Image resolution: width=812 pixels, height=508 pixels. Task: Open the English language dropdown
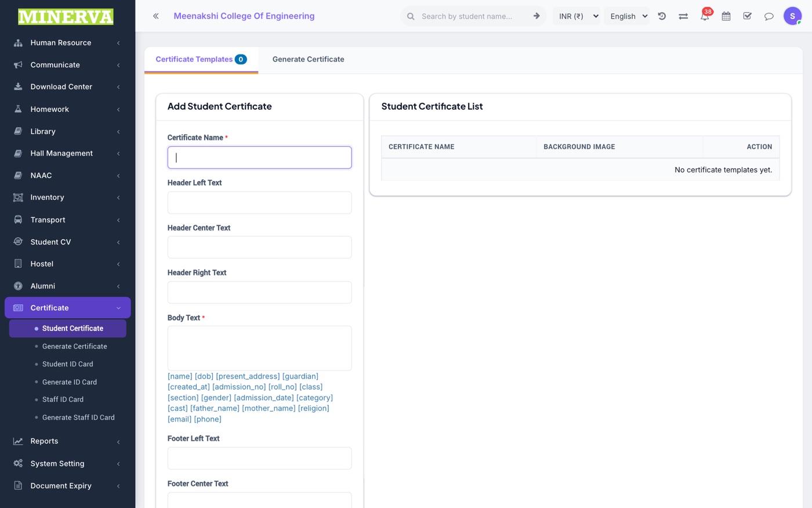(x=628, y=16)
